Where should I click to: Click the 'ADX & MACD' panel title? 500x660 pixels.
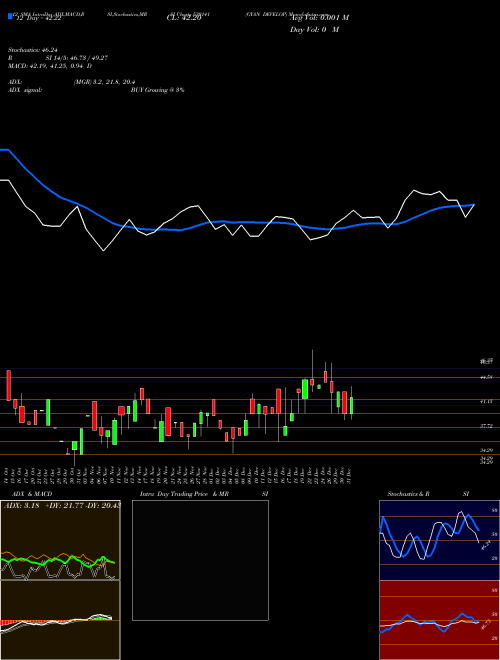pyautogui.click(x=32, y=494)
